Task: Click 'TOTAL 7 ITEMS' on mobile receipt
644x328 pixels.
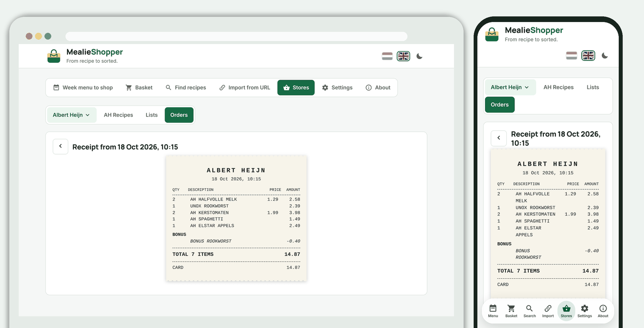Action: click(x=518, y=271)
